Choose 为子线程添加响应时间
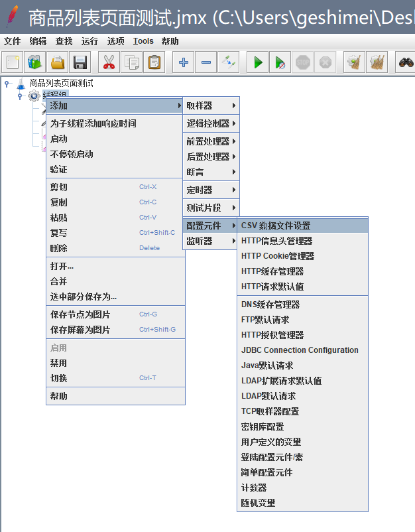 click(115, 123)
